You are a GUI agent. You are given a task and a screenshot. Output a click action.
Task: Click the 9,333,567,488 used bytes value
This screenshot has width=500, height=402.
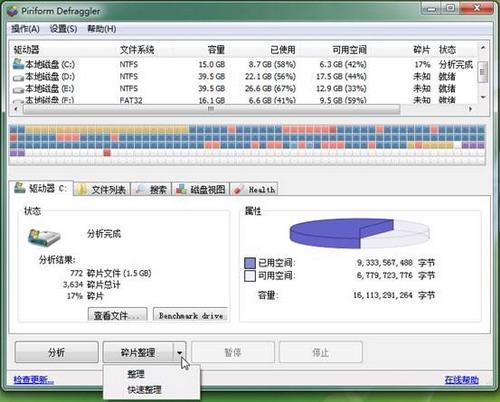point(385,263)
